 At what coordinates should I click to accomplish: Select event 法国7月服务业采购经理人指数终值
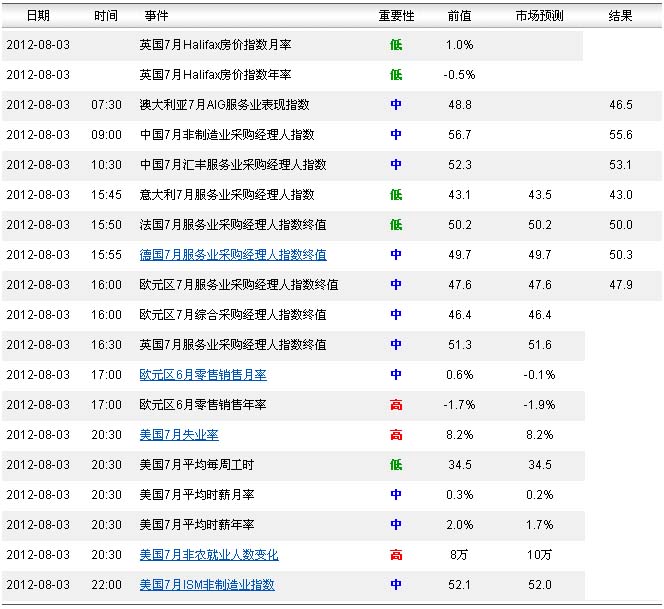[233, 225]
